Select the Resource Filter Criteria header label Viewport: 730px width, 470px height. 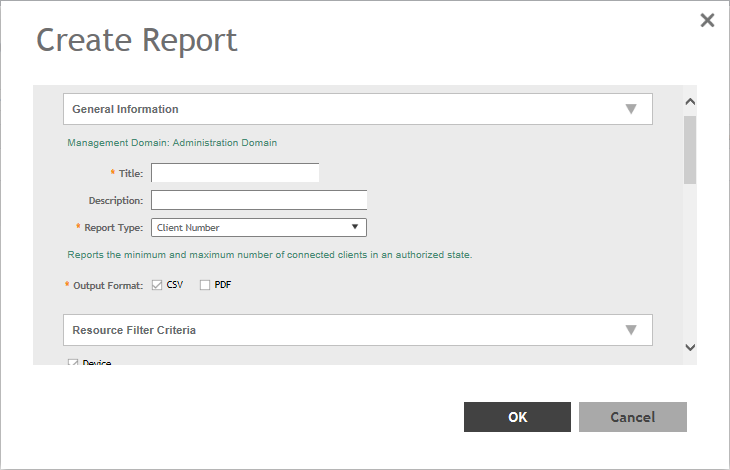point(134,330)
